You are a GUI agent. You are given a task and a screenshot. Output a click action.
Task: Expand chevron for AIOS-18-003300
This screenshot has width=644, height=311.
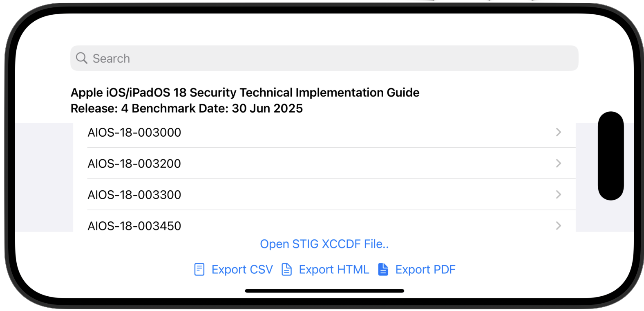tap(559, 194)
